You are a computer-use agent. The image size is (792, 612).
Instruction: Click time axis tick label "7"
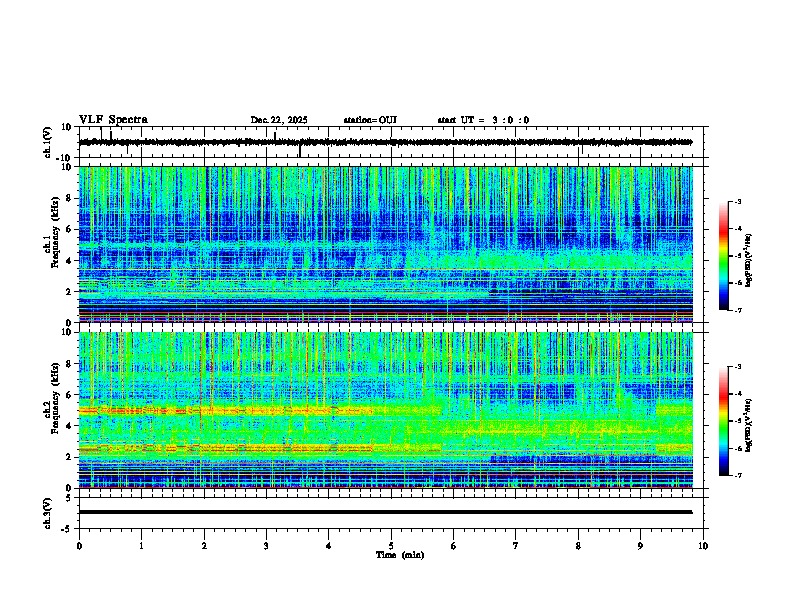click(516, 546)
